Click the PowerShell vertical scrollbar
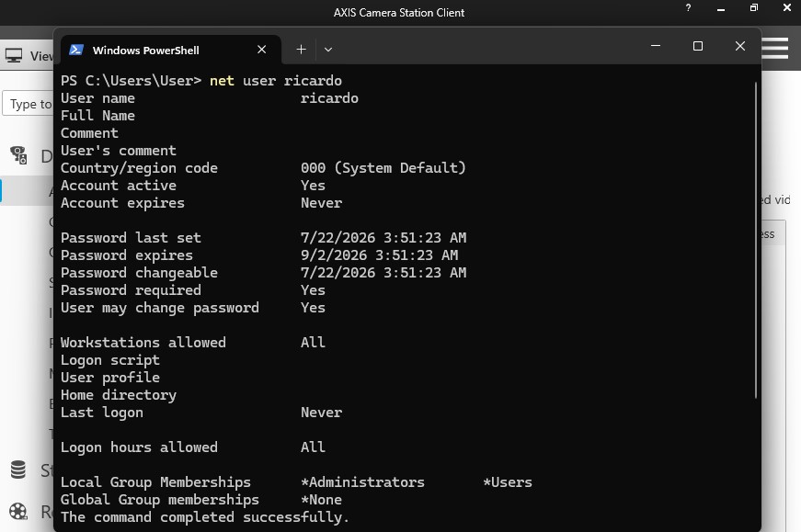 756,240
